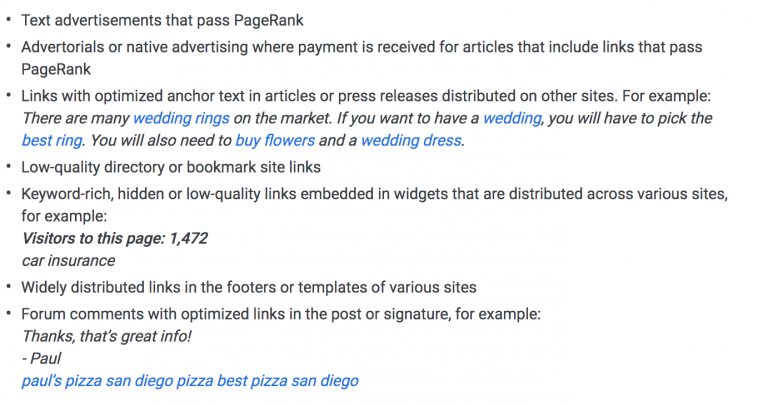Screen dimensions: 768x405
Task: Click the word 'PageRank' on the second Advertorials line
Action: pyautogui.click(x=56, y=70)
